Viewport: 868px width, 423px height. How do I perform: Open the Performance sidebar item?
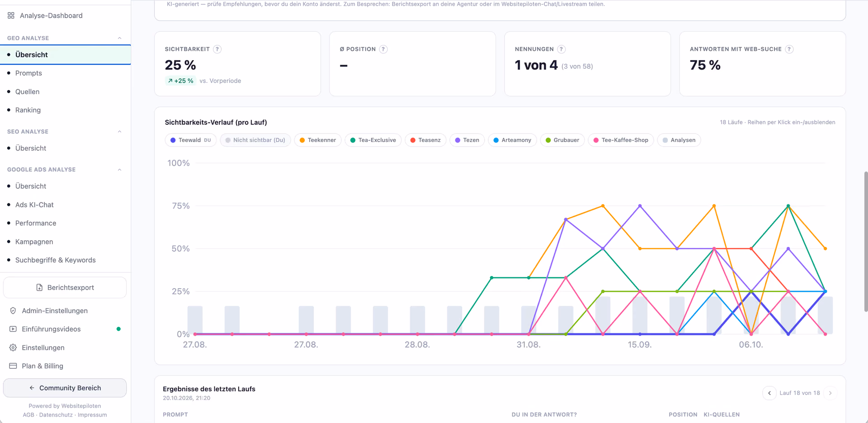point(66,223)
